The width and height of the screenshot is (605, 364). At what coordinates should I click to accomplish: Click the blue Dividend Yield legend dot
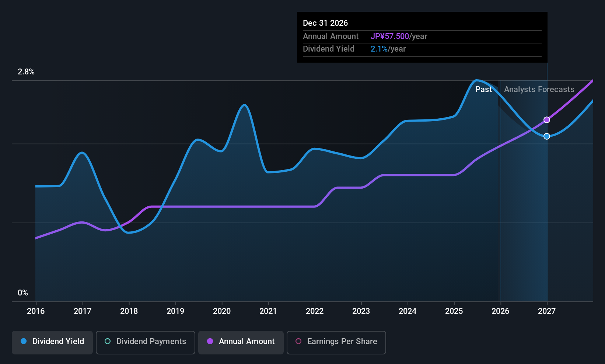24,341
